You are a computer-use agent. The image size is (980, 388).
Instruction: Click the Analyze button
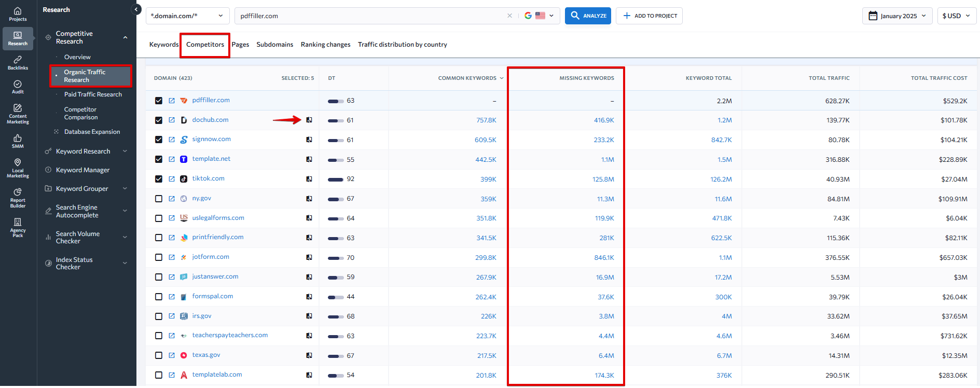588,16
